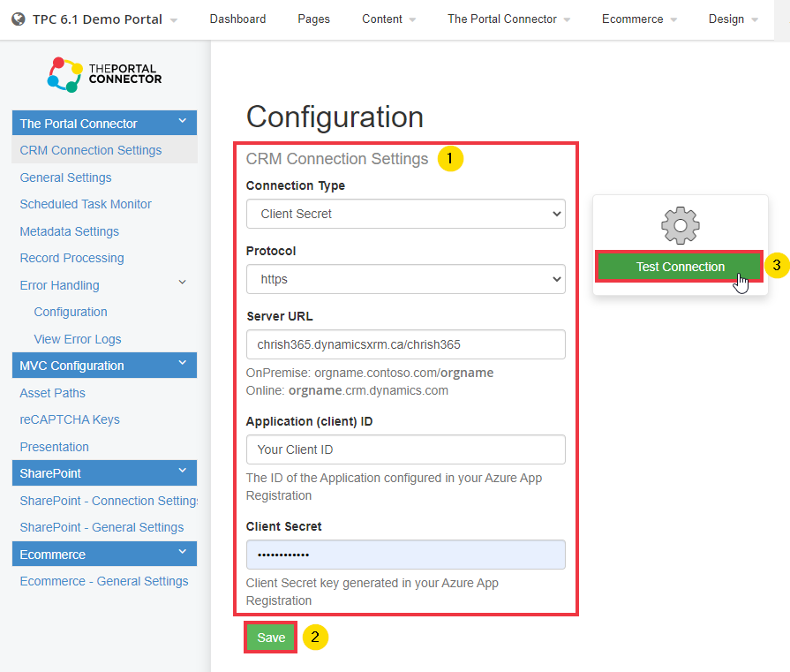Image resolution: width=790 pixels, height=672 pixels.
Task: Collapse the MVC Configuration sidebar section
Action: pyautogui.click(x=104, y=365)
